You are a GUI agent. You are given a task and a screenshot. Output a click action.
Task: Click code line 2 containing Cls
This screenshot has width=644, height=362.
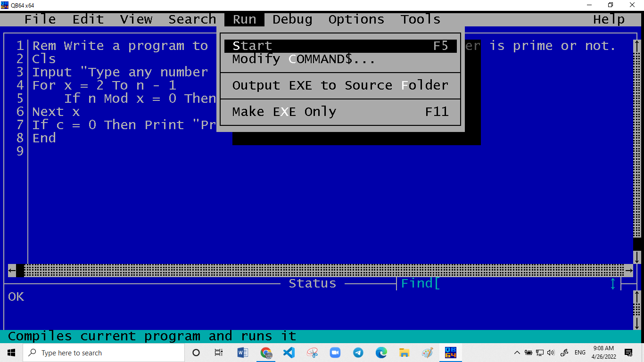pos(44,59)
